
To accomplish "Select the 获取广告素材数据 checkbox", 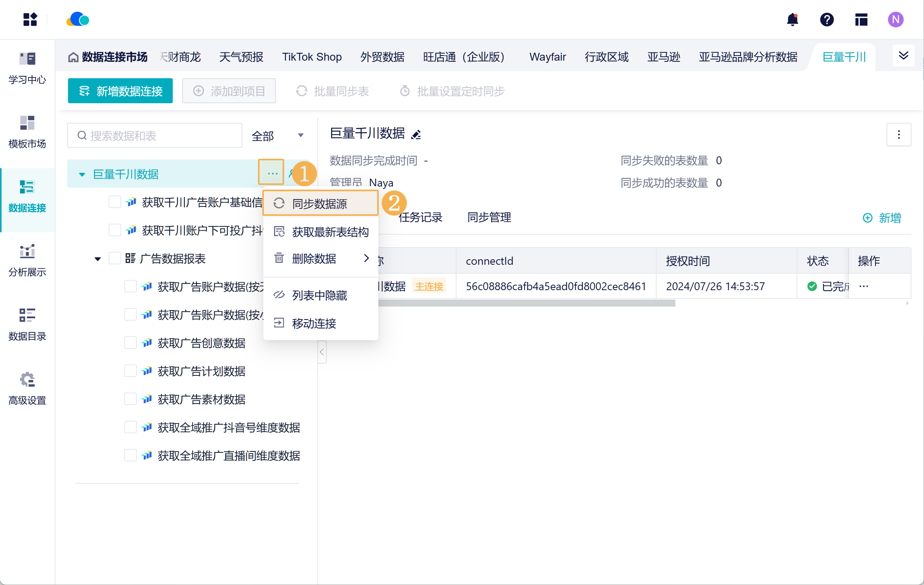I will coord(130,399).
